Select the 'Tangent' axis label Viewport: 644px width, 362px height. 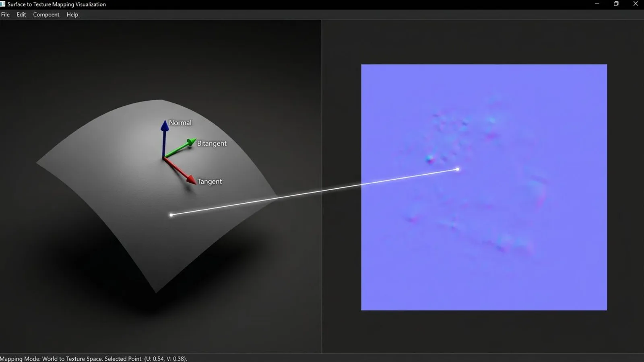[209, 181]
